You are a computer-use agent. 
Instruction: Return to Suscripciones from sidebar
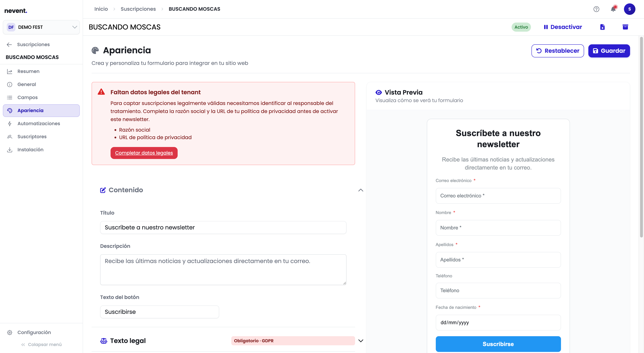(33, 45)
